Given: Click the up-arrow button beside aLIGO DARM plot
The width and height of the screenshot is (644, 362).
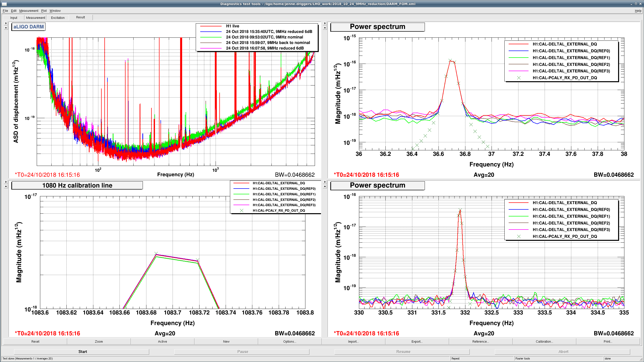Looking at the screenshot, I should tap(6, 28).
